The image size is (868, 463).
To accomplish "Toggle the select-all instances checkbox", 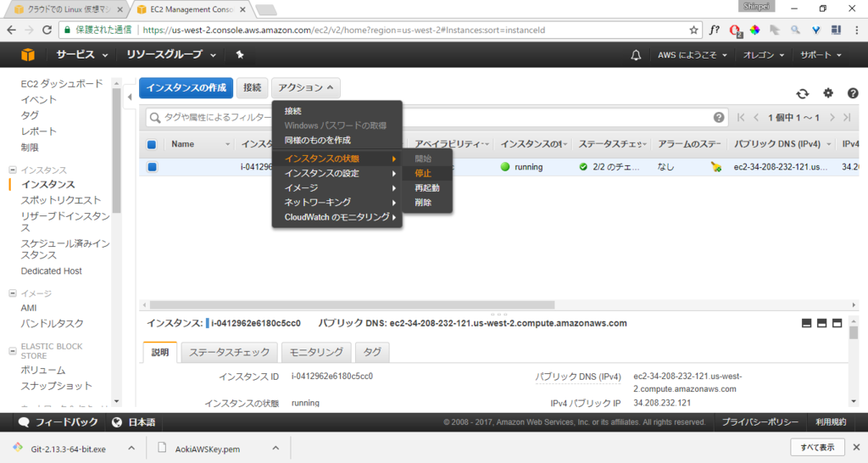I will click(x=152, y=144).
